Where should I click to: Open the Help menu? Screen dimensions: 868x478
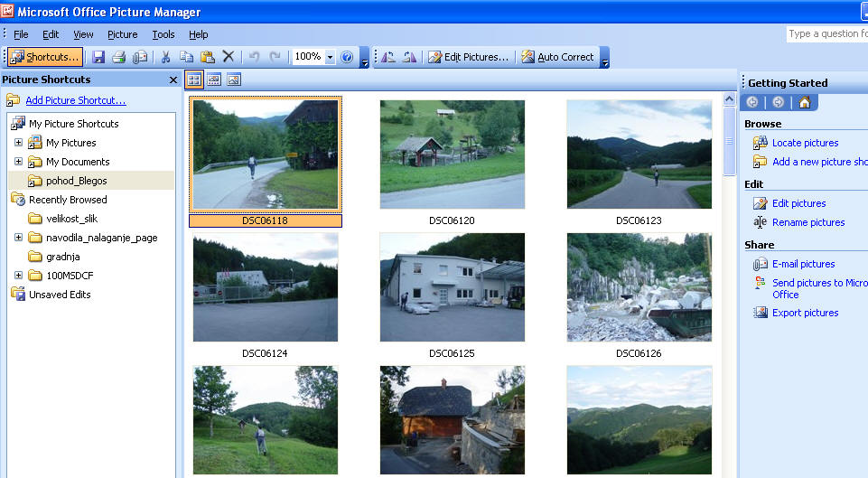198,34
